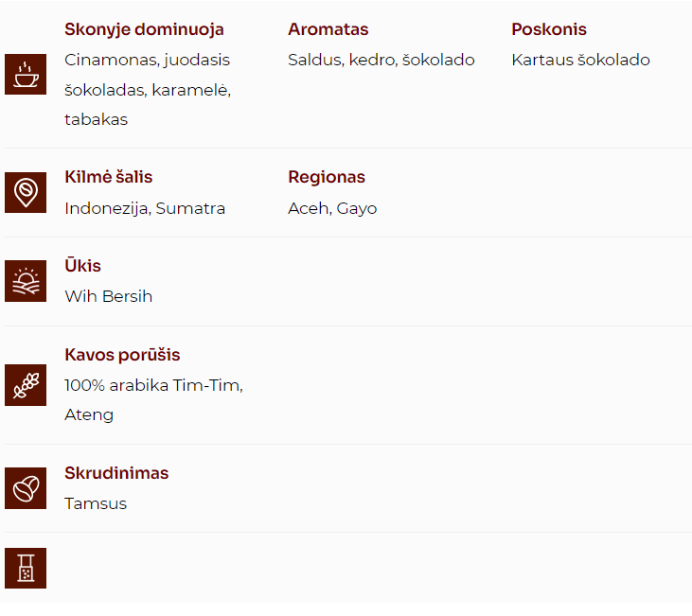This screenshot has width=692, height=616.
Task: Click the Poskonis heading
Action: tap(549, 29)
